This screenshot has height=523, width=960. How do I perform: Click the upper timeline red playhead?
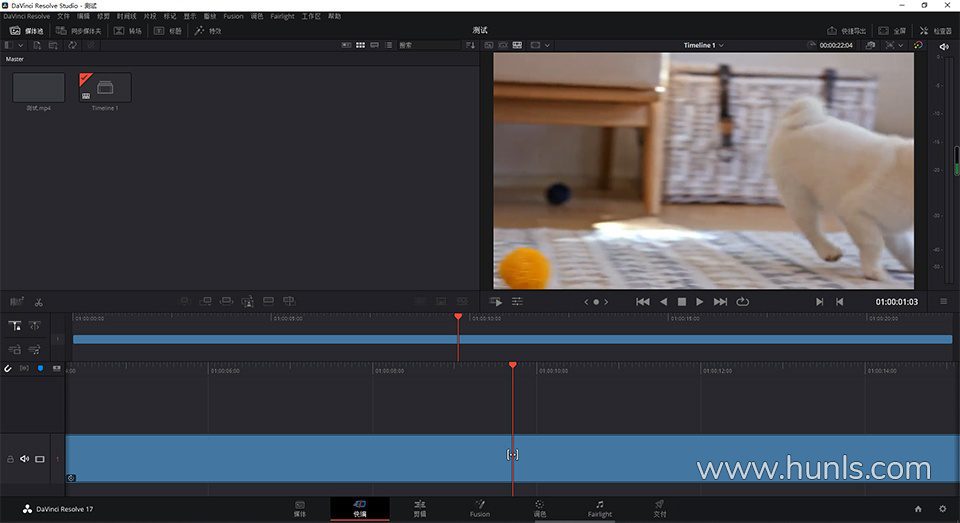tap(458, 317)
